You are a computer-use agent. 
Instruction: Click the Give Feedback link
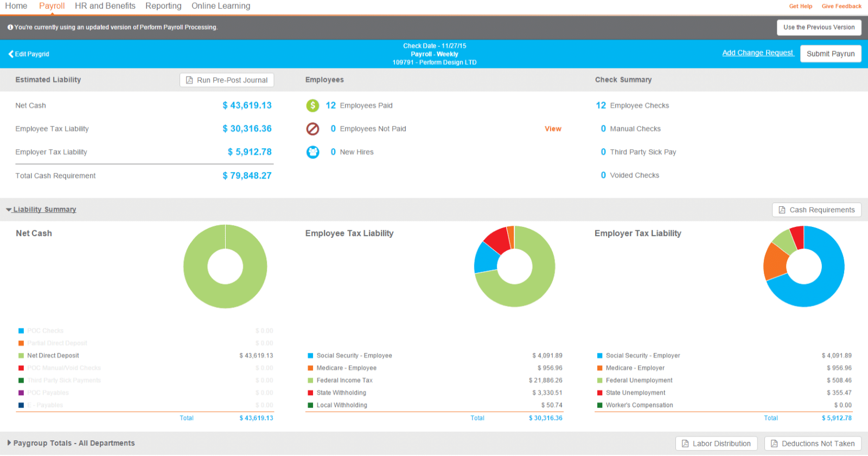841,7
